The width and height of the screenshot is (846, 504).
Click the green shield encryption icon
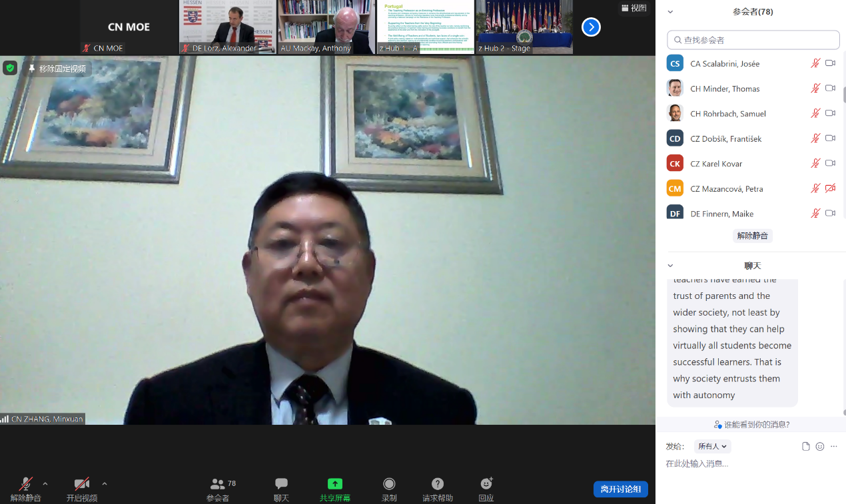[10, 68]
